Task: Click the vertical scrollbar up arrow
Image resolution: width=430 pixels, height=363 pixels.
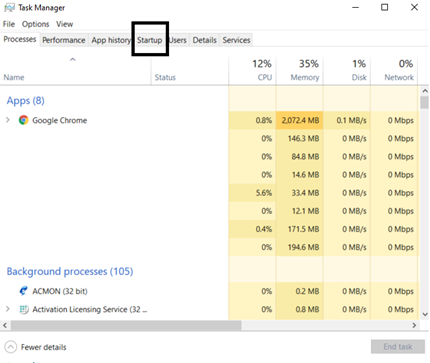Action: (425, 91)
